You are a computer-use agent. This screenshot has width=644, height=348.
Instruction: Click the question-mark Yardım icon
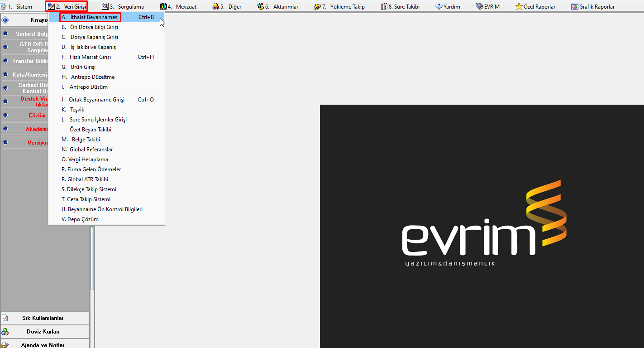(439, 7)
